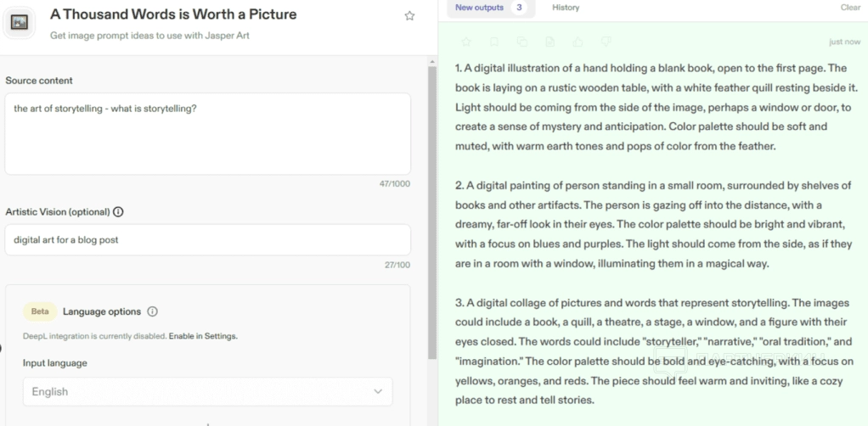Click the Artistic Vision input field
The image size is (868, 426).
[x=207, y=240]
